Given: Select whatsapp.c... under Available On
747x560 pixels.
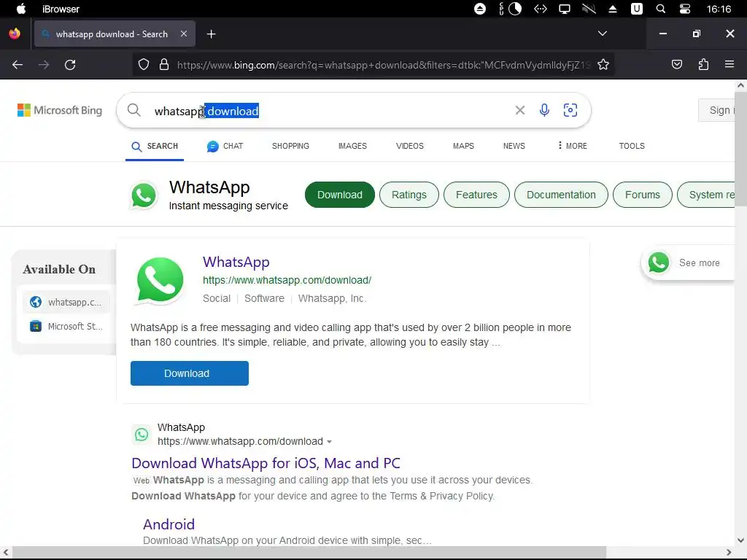Looking at the screenshot, I should (x=66, y=303).
